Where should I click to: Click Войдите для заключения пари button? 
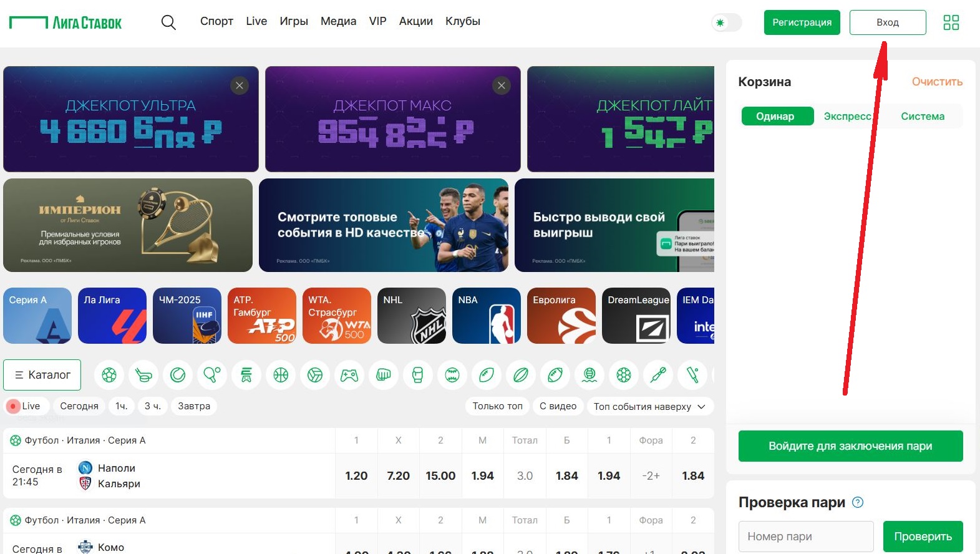point(851,446)
